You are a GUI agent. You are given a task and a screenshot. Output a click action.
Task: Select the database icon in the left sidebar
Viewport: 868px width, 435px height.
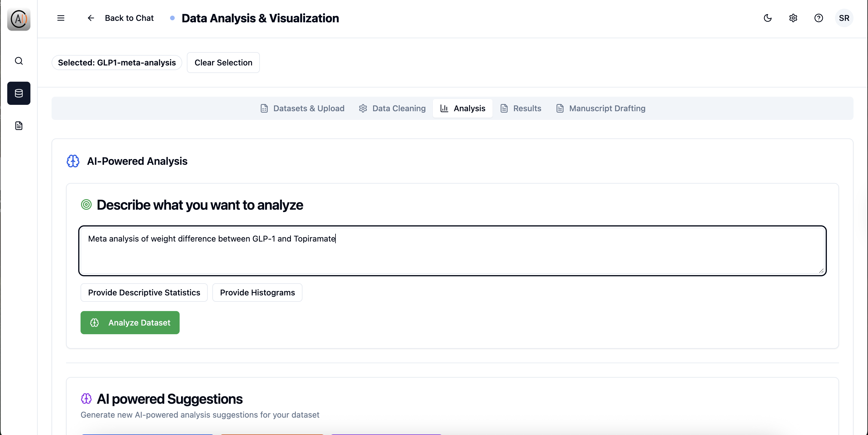click(x=19, y=93)
